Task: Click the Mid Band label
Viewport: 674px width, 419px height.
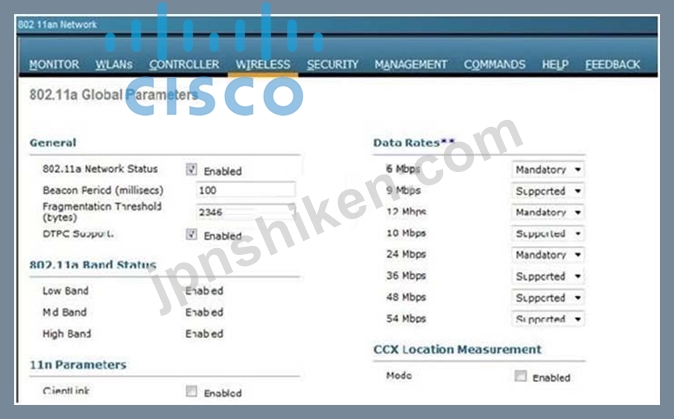Action: click(64, 312)
